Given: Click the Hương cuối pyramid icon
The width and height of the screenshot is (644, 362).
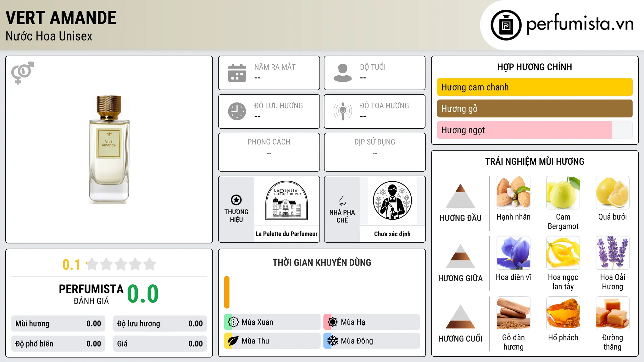Looking at the screenshot, I should tap(460, 316).
